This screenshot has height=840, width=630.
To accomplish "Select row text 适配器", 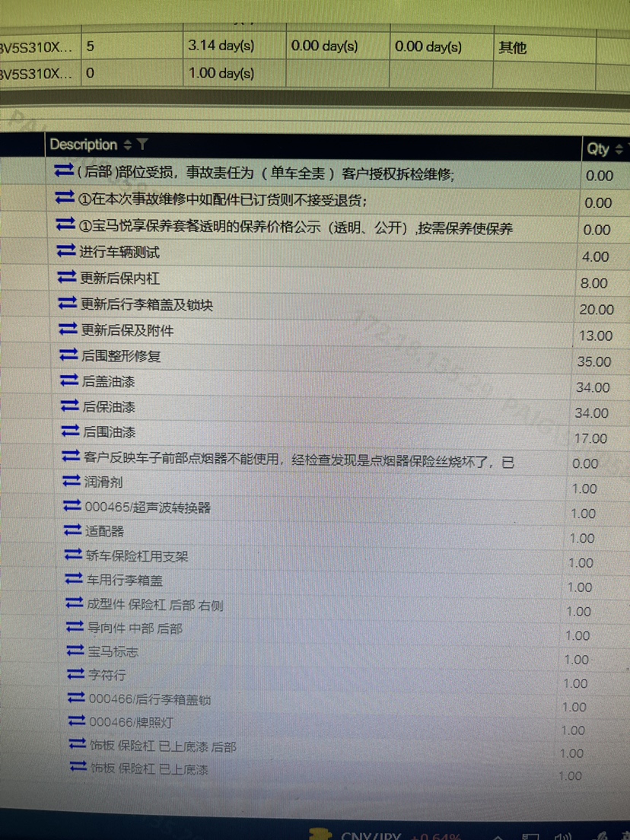I will (104, 531).
